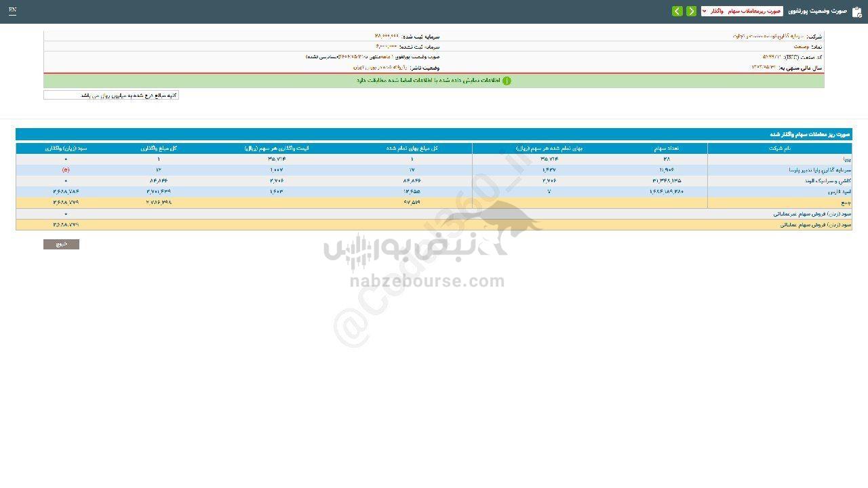Open the report type dropdown in the header
This screenshot has width=868, height=488.
(x=743, y=12)
